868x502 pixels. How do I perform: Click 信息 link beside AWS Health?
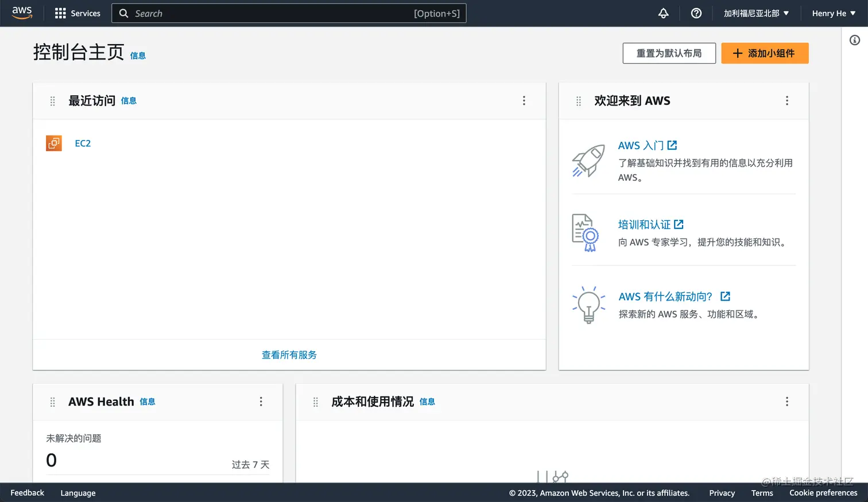point(148,402)
